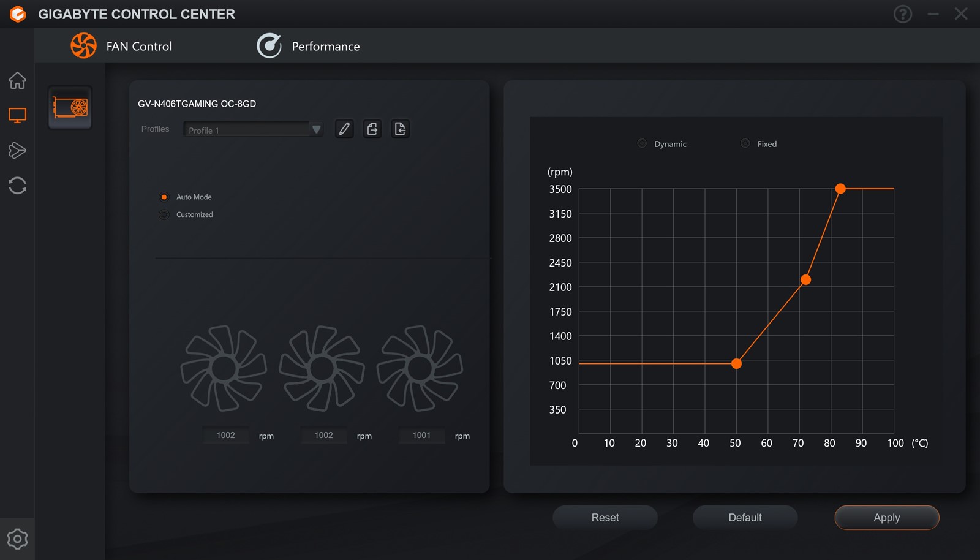Open the paper plane icon in the sidebar
The image size is (980, 560).
tap(17, 150)
